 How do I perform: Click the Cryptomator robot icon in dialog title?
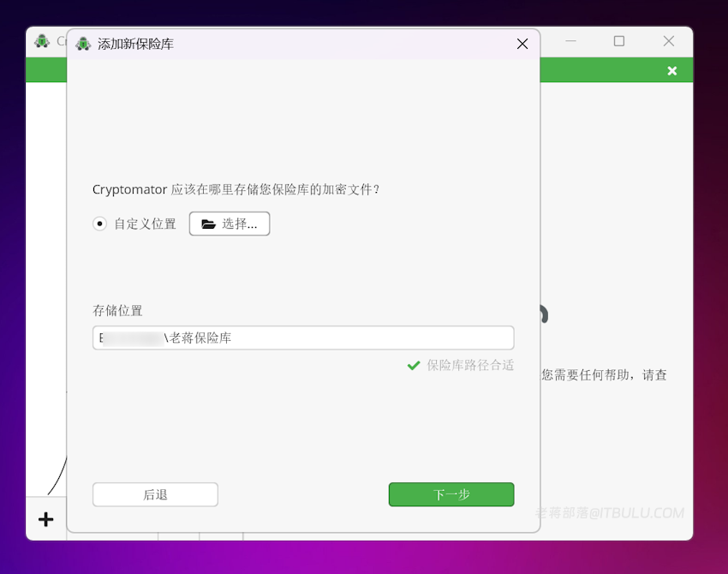pos(83,44)
